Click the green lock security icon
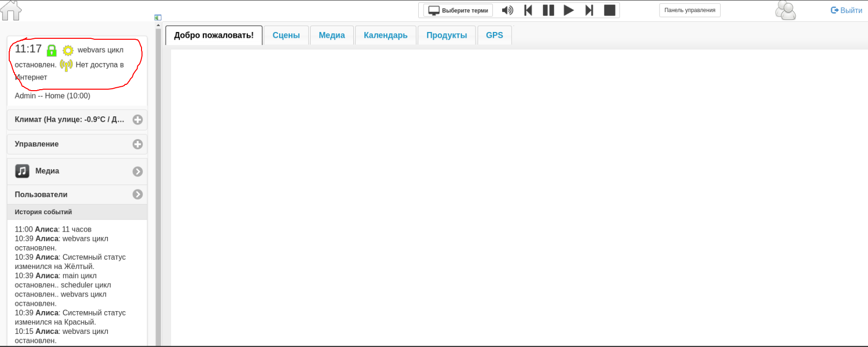 [x=51, y=50]
